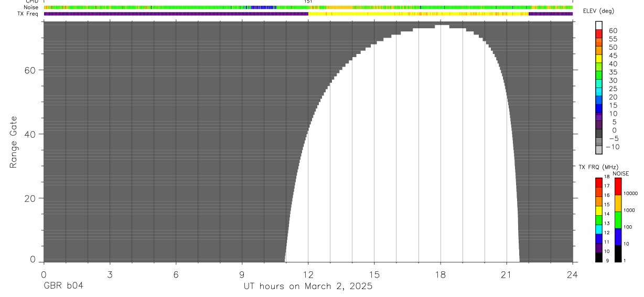644x297 pixels.
Task: Click 'UT hours on March 2, 2025' label
Action: point(308,287)
